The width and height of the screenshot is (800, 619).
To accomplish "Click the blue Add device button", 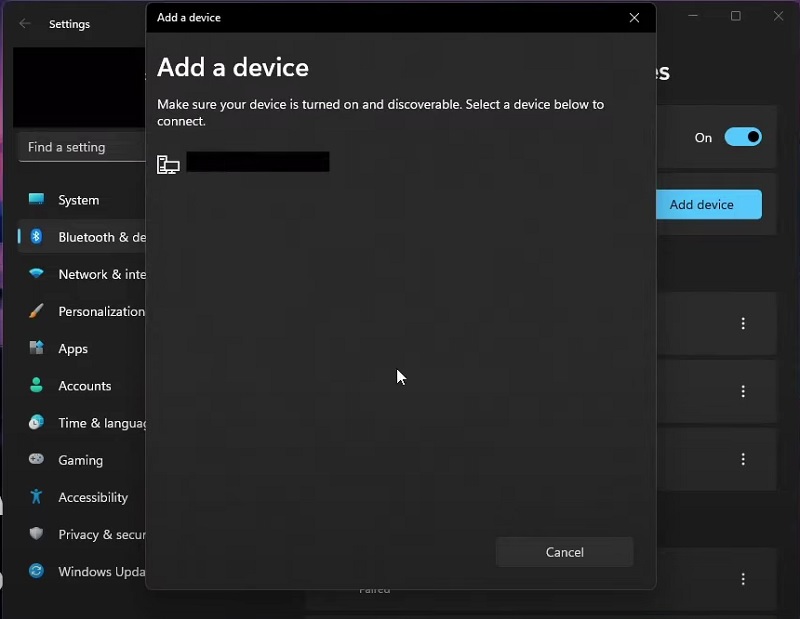I will pos(708,204).
